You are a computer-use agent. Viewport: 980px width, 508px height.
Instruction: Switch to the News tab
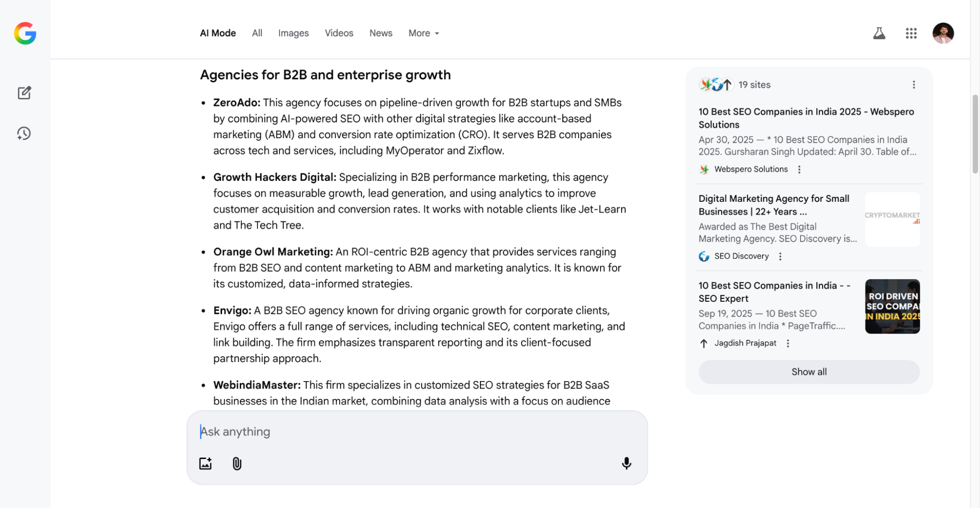click(380, 33)
